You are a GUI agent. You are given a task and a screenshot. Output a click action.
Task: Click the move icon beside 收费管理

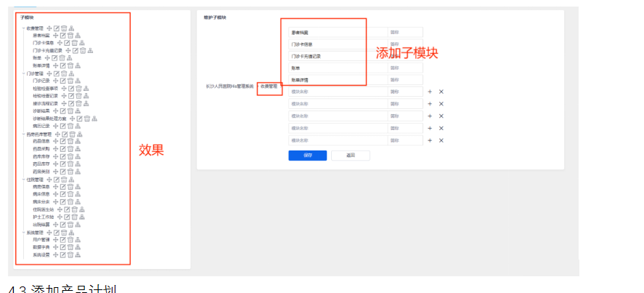49,28
